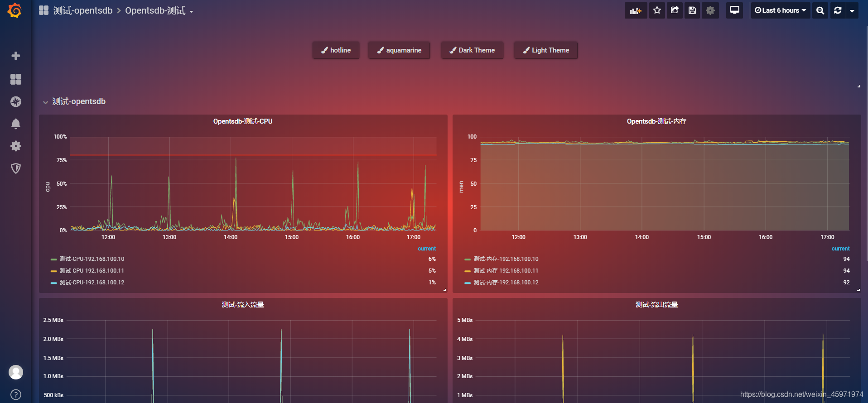Collapse the 测试-opentsdb row
The image size is (868, 403).
pyautogui.click(x=74, y=101)
